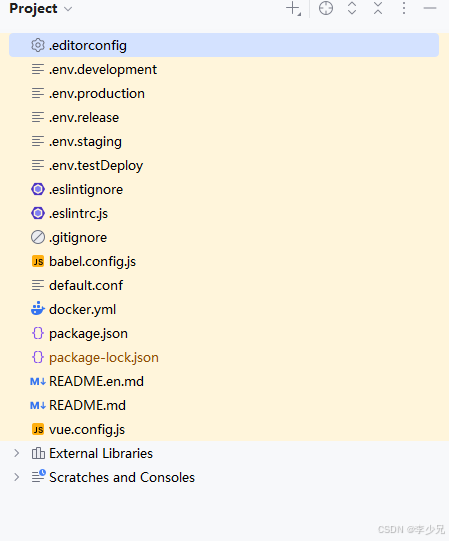The height and width of the screenshot is (541, 449).
Task: Click Select Opened File crosshair icon
Action: (326, 8)
